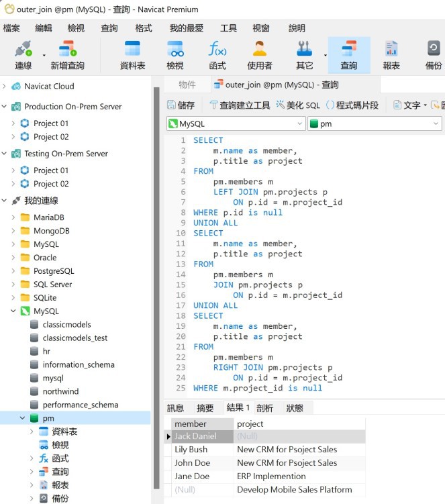Open the 工具 menu
445x504 pixels.
click(228, 28)
